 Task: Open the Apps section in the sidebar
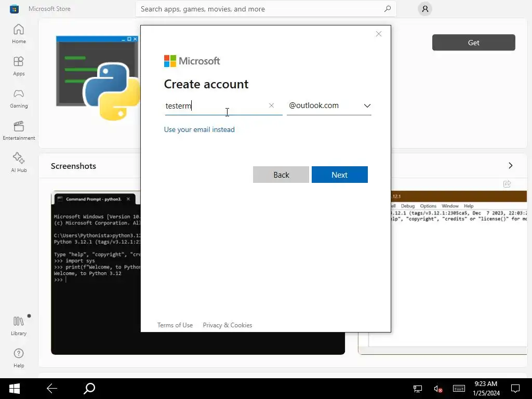coord(19,66)
